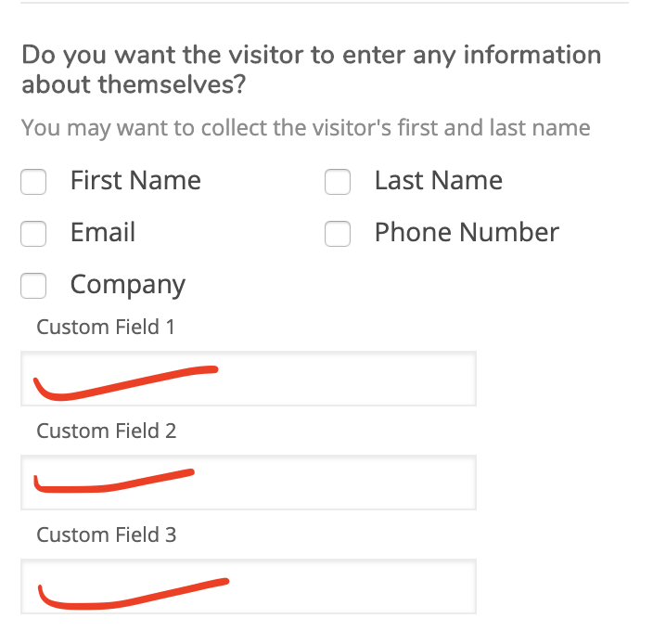The image size is (666, 644).
Task: Click the 'First Name' label text
Action: click(135, 181)
